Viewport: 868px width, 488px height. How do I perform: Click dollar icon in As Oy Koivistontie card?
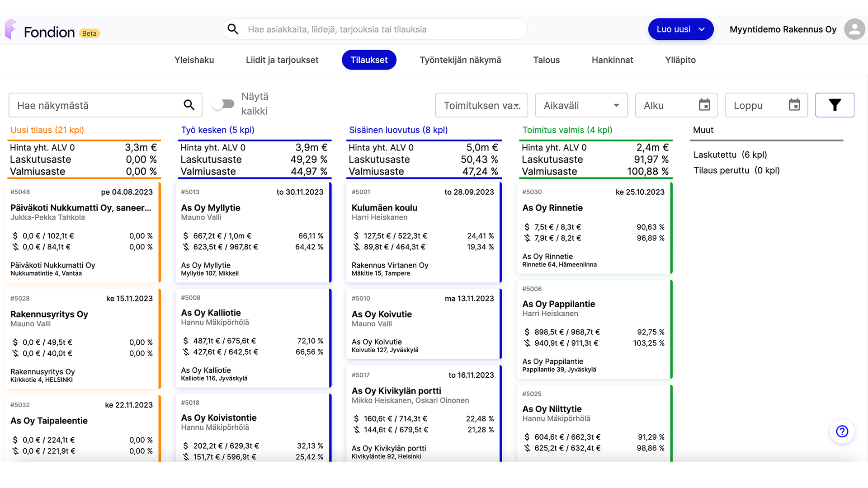click(x=185, y=446)
